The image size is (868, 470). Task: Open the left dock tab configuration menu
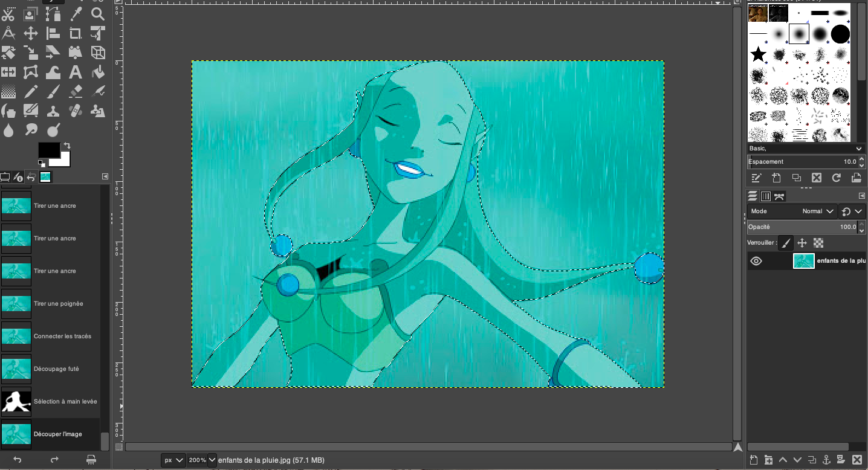105,176
